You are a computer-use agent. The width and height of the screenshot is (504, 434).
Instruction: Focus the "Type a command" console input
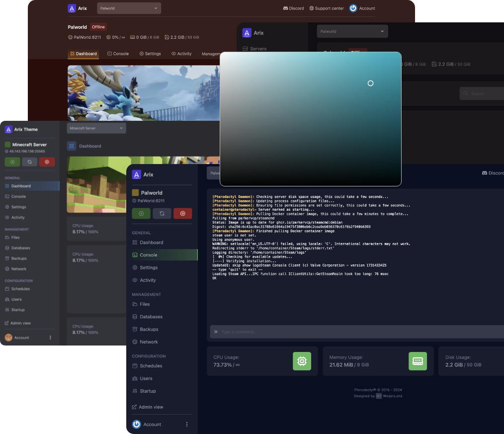click(x=358, y=332)
